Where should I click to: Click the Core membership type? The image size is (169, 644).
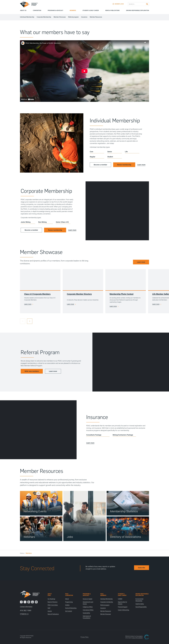coord(97,152)
